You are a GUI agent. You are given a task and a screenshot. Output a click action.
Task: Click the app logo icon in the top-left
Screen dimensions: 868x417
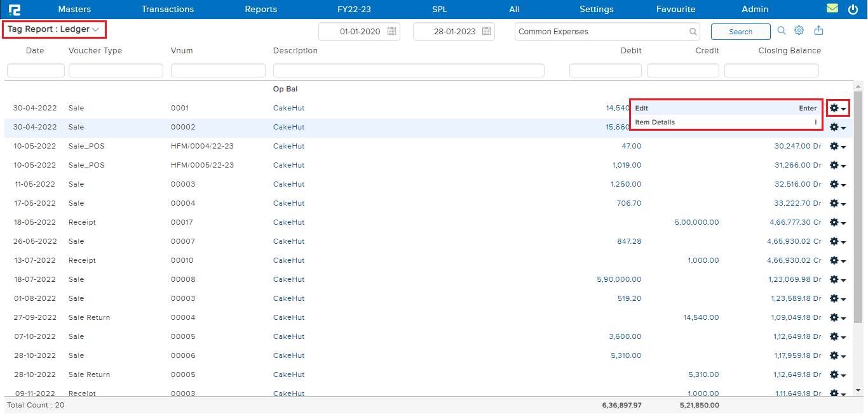pos(14,10)
